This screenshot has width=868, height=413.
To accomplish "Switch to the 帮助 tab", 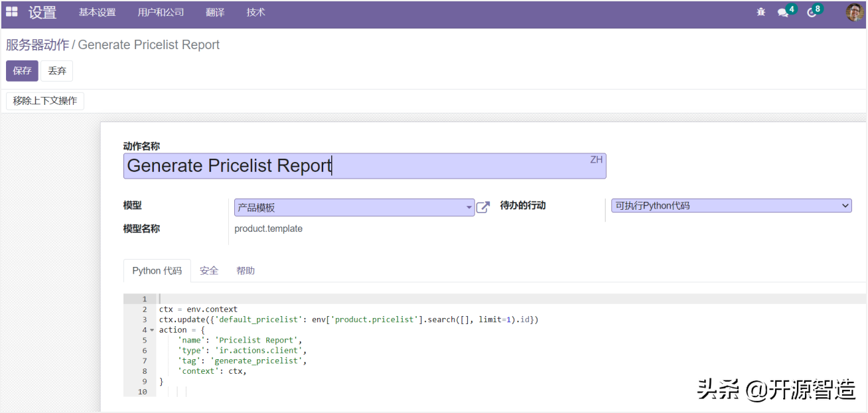I will click(246, 271).
